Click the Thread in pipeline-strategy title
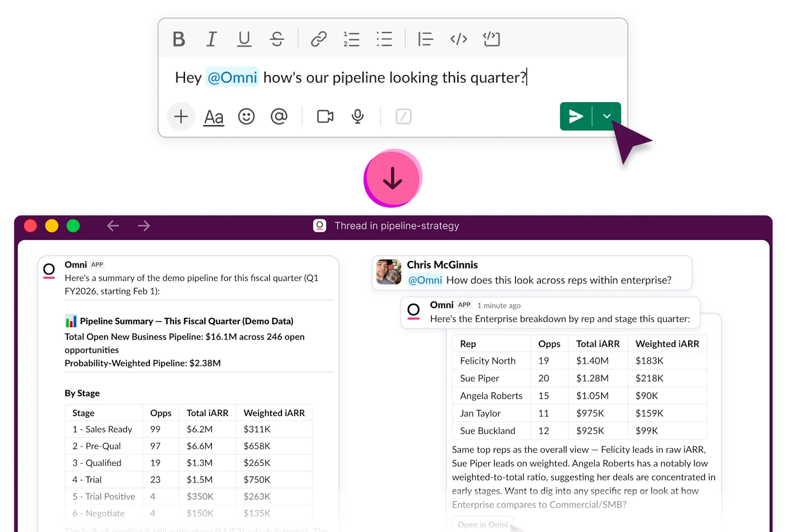This screenshot has width=786, height=532. (x=397, y=225)
